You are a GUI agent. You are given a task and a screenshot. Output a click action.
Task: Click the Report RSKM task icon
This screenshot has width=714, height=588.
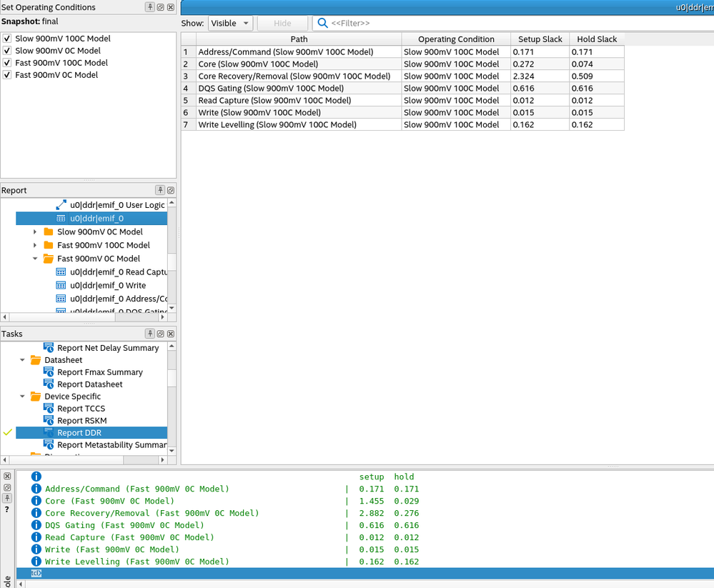point(49,421)
